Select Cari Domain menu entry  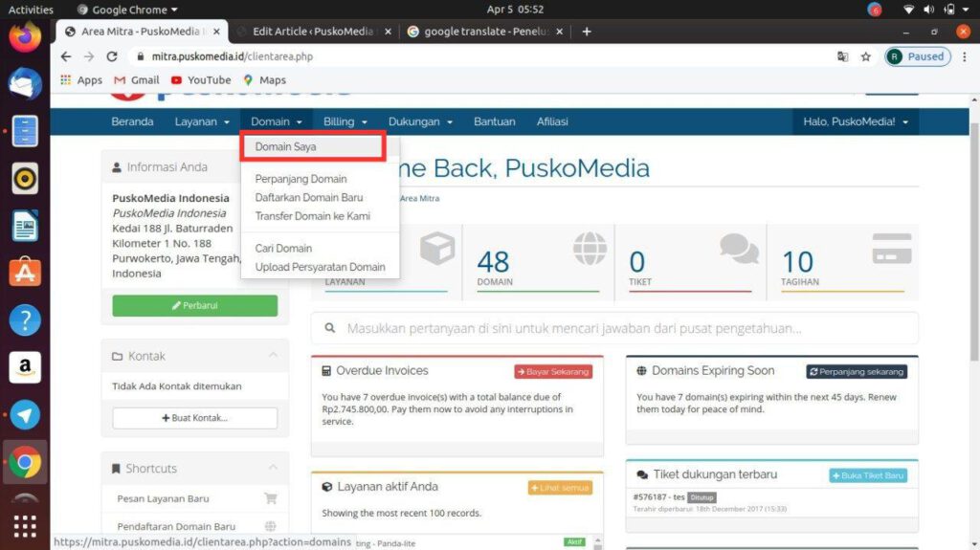pyautogui.click(x=283, y=248)
